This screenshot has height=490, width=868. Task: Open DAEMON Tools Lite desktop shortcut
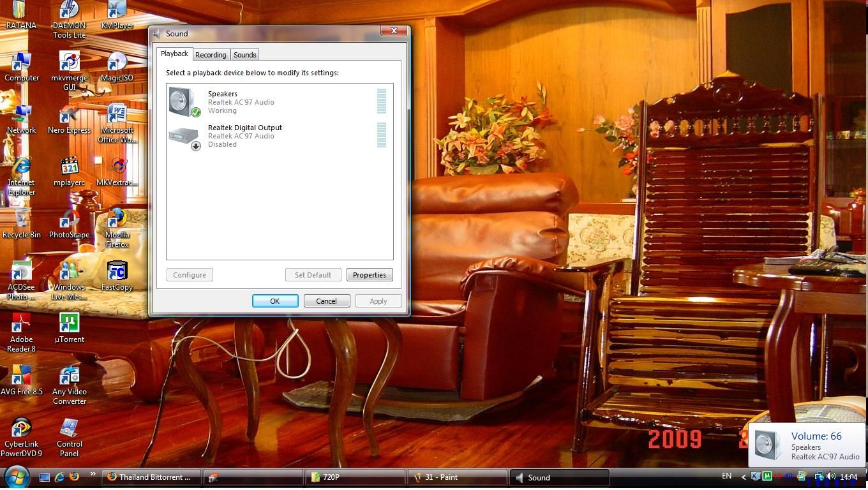(x=70, y=20)
